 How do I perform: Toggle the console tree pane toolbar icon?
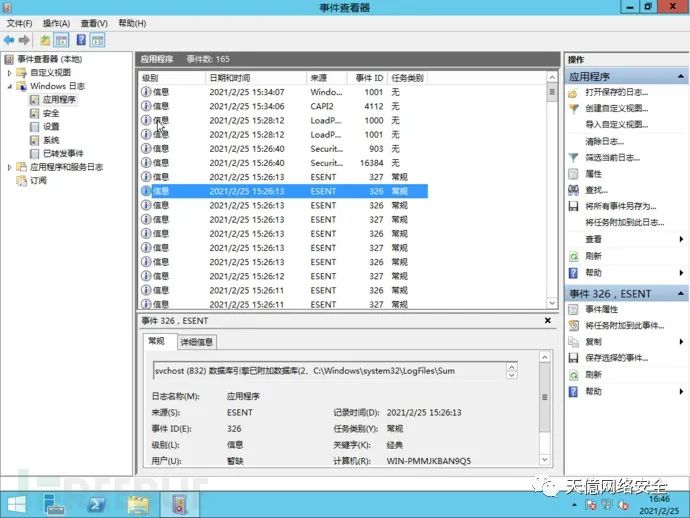(62, 40)
